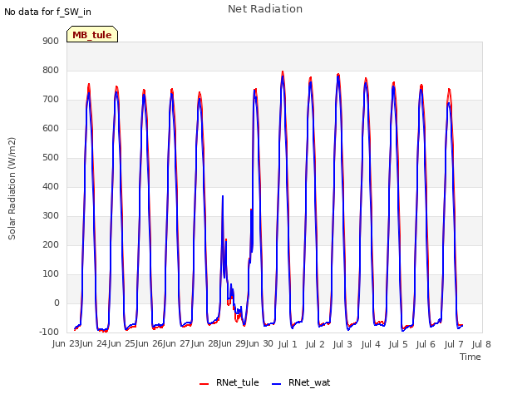
Task: Click the 100 y-axis tick label
Action: [x=51, y=273]
